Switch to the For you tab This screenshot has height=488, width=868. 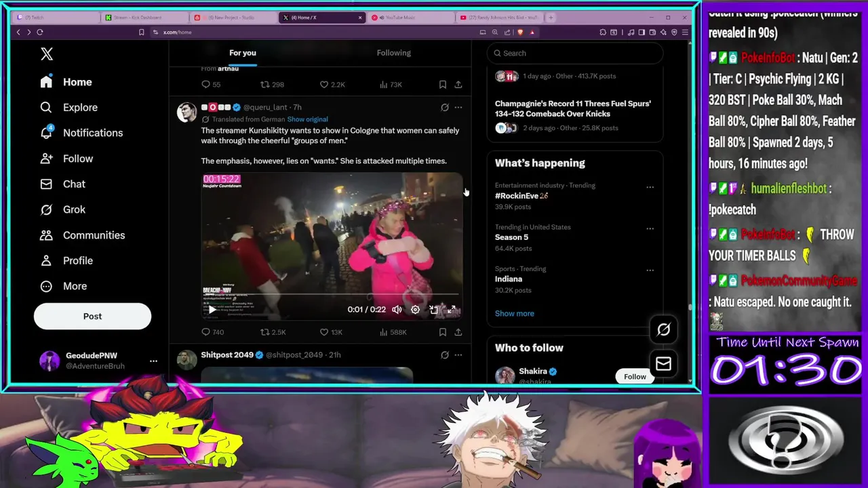[243, 53]
